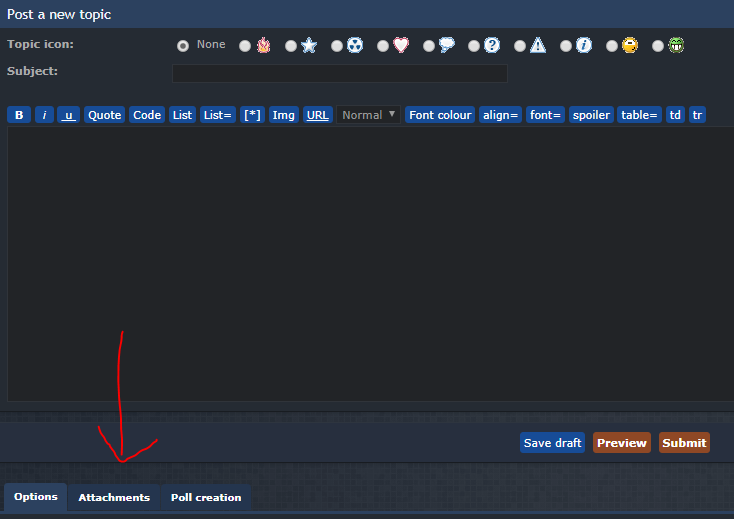The height and width of the screenshot is (519, 734).
Task: Open the Poll creation tab
Action: click(206, 497)
